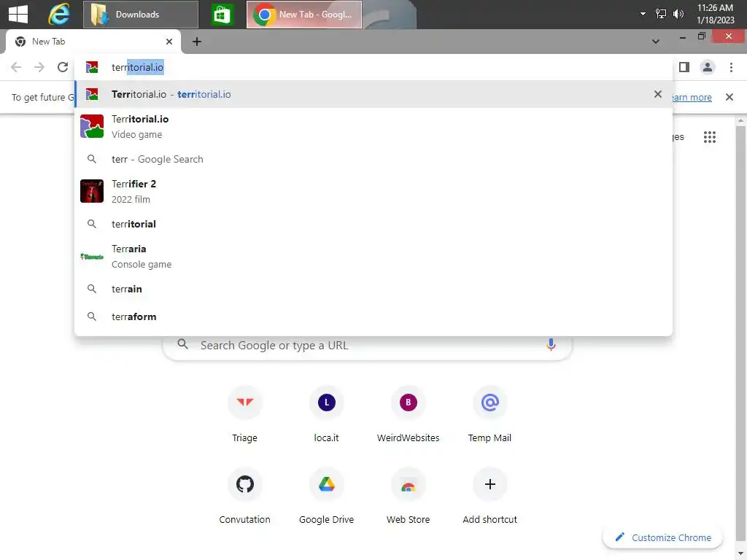The image size is (747, 560).
Task: Open the Google apps grid icon
Action: (x=710, y=137)
